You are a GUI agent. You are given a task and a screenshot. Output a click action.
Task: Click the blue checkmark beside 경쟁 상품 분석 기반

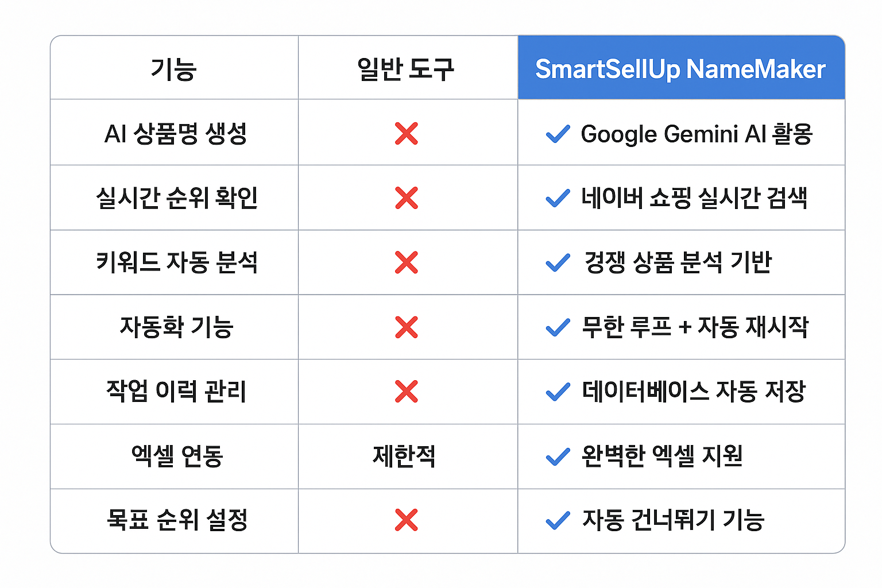pos(558,262)
